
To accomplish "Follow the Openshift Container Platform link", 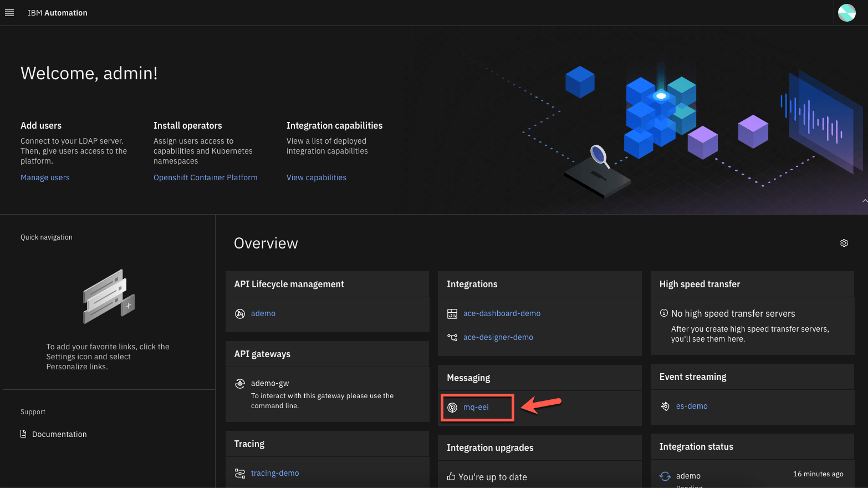I will (205, 177).
